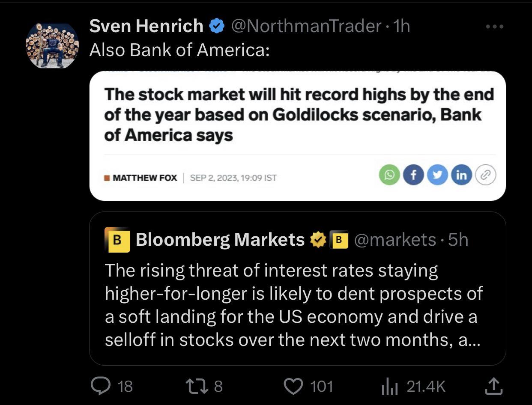Open the share upload icon
The image size is (532, 405).
493,386
